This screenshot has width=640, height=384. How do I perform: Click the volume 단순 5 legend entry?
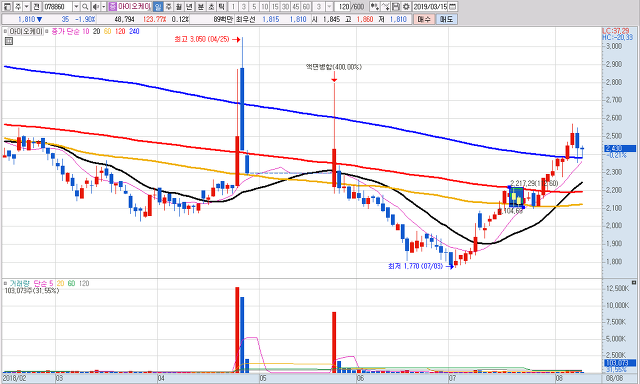click(44, 283)
